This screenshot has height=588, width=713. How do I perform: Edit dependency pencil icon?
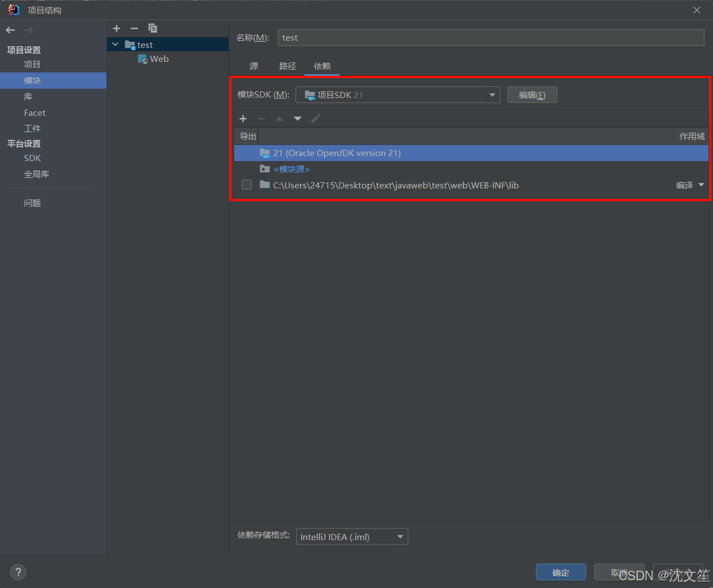click(x=316, y=119)
